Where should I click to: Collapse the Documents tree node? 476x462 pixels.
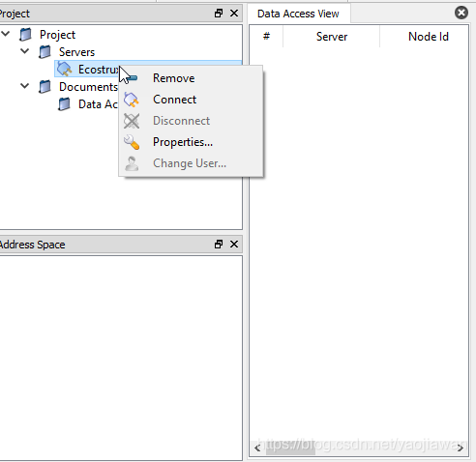pos(25,86)
